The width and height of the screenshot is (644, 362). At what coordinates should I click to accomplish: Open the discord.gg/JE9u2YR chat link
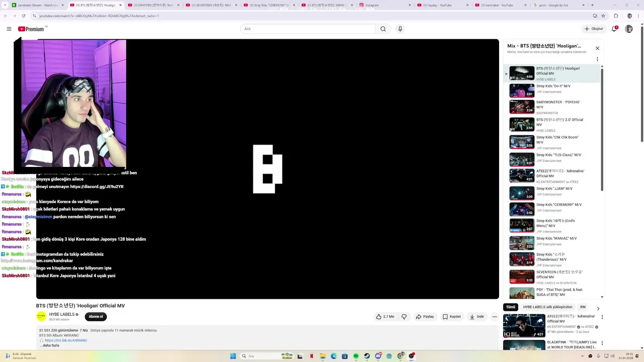97,187
